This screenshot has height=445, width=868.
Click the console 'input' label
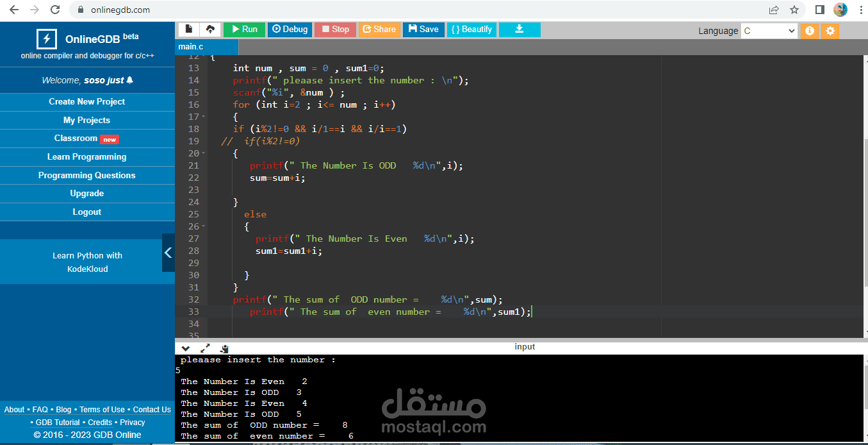tap(525, 347)
